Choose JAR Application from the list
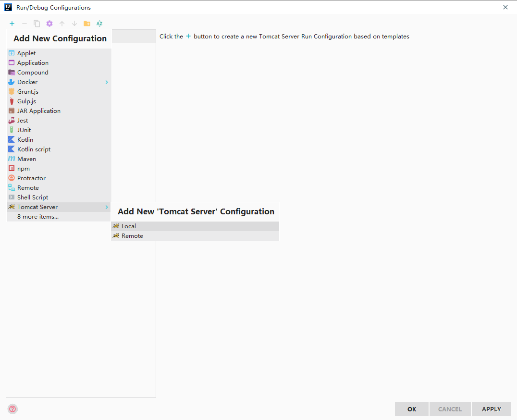 click(59, 111)
